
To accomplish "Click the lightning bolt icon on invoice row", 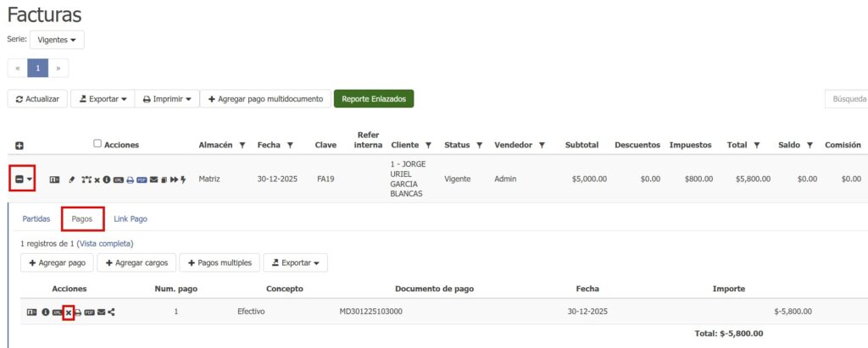I will point(183,180).
